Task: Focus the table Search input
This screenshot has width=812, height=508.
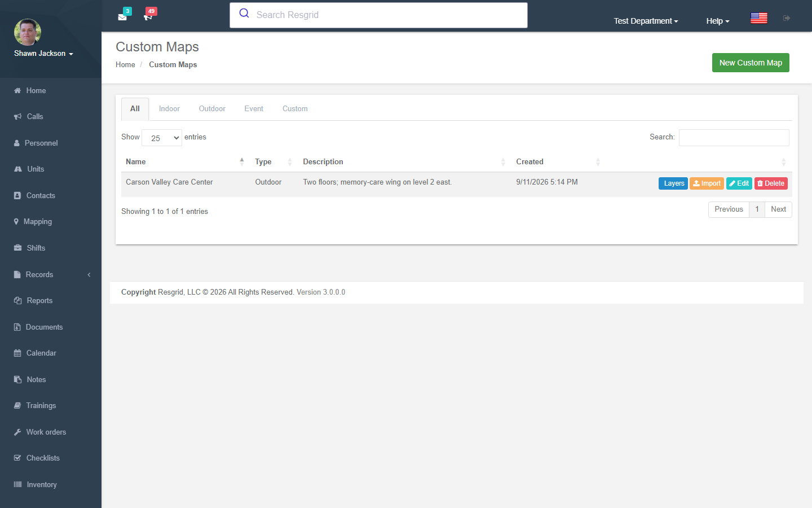Action: (734, 138)
